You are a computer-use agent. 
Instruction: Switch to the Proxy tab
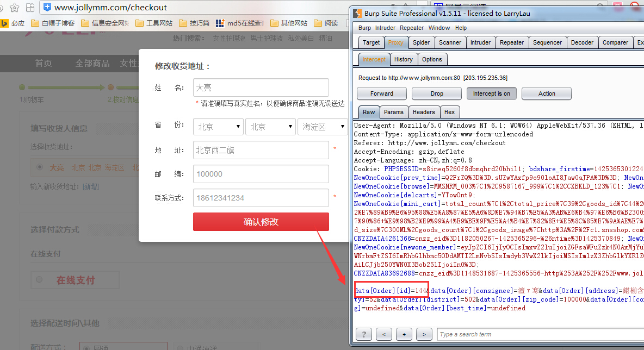(x=395, y=43)
